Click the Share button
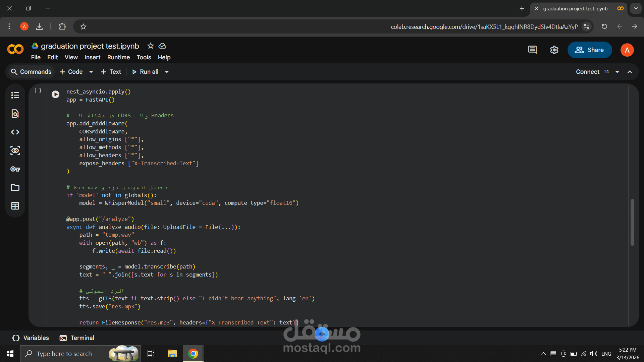 pyautogui.click(x=589, y=50)
